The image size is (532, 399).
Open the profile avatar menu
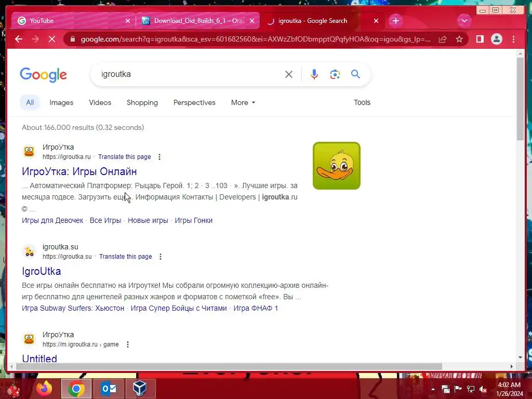496,39
